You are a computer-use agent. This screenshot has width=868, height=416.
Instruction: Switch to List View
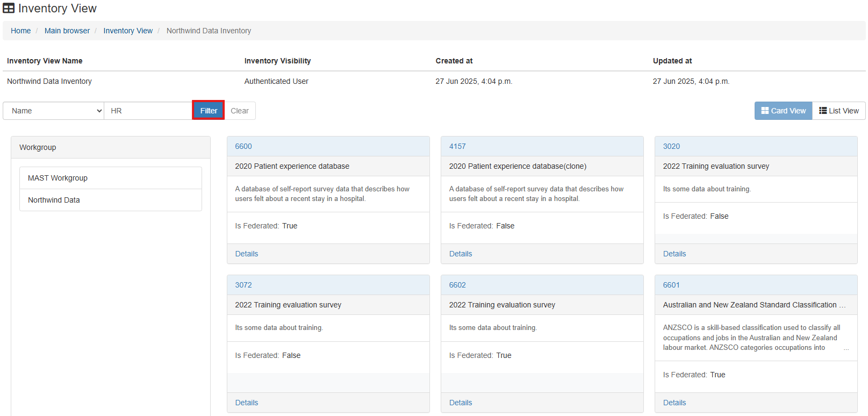click(x=838, y=111)
